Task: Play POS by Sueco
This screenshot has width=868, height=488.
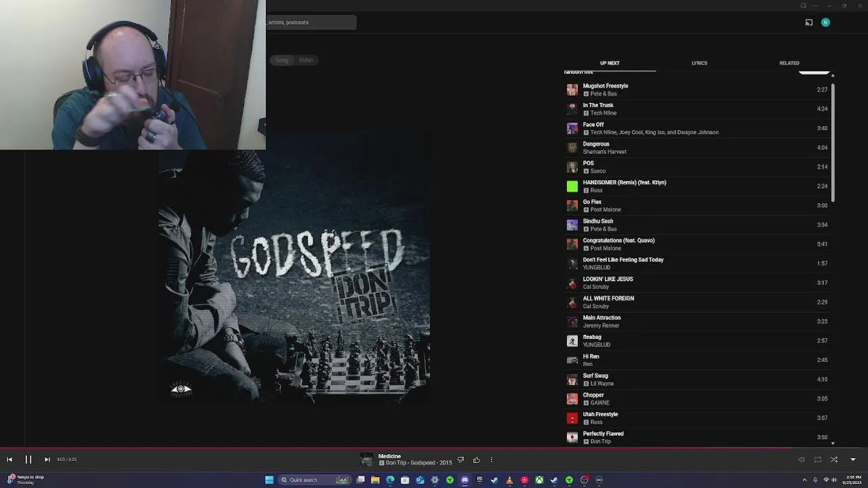Action: (x=696, y=167)
